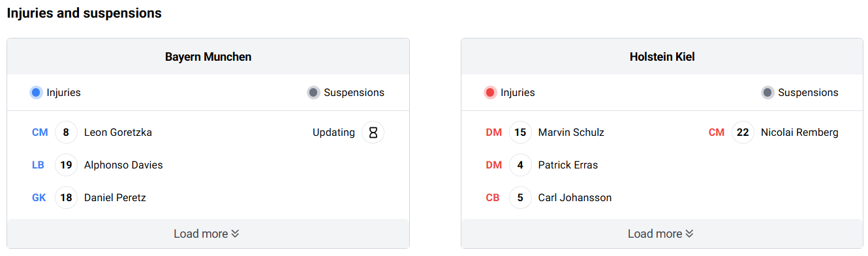Open Leon Goretzka player link
868x256 pixels.
click(118, 133)
